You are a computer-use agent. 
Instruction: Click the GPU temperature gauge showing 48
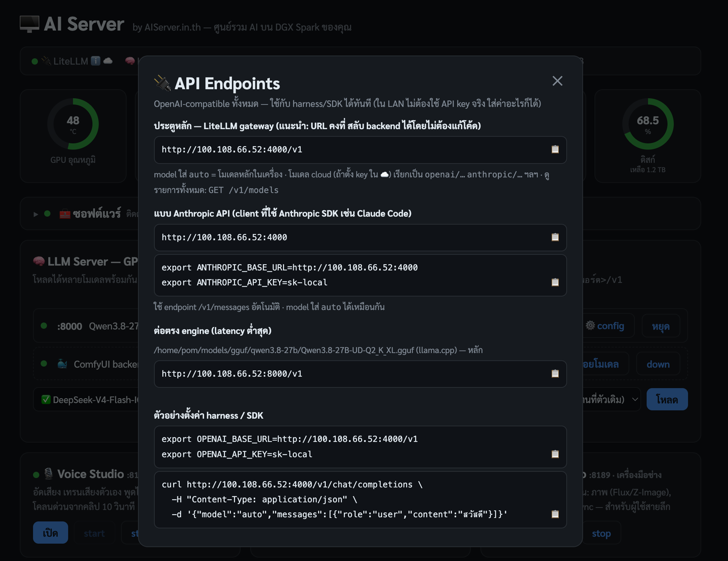[x=73, y=124]
